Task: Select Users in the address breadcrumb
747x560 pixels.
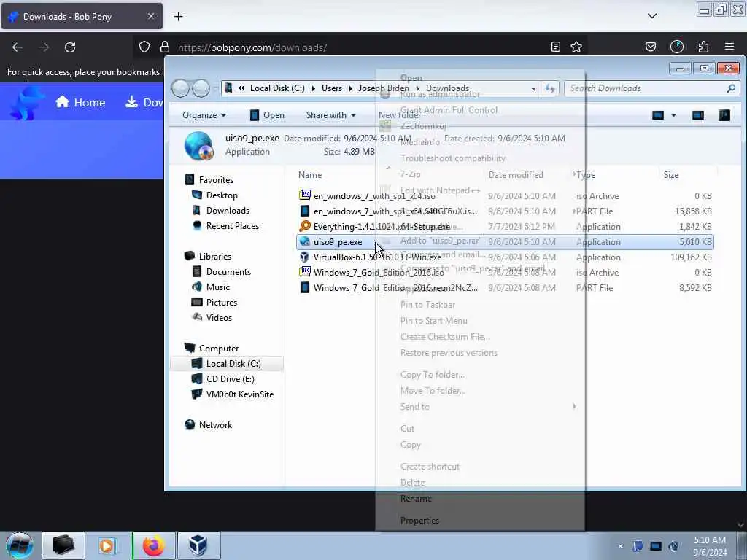Action: pos(332,88)
